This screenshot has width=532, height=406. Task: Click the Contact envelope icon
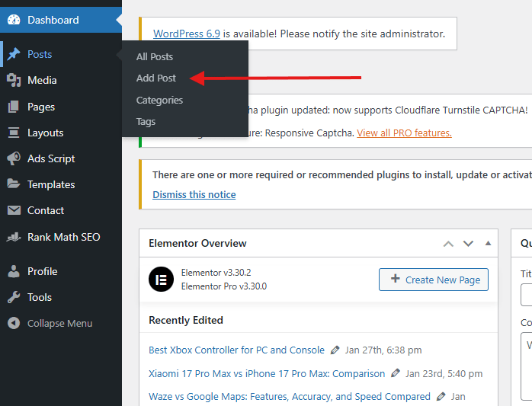14,210
